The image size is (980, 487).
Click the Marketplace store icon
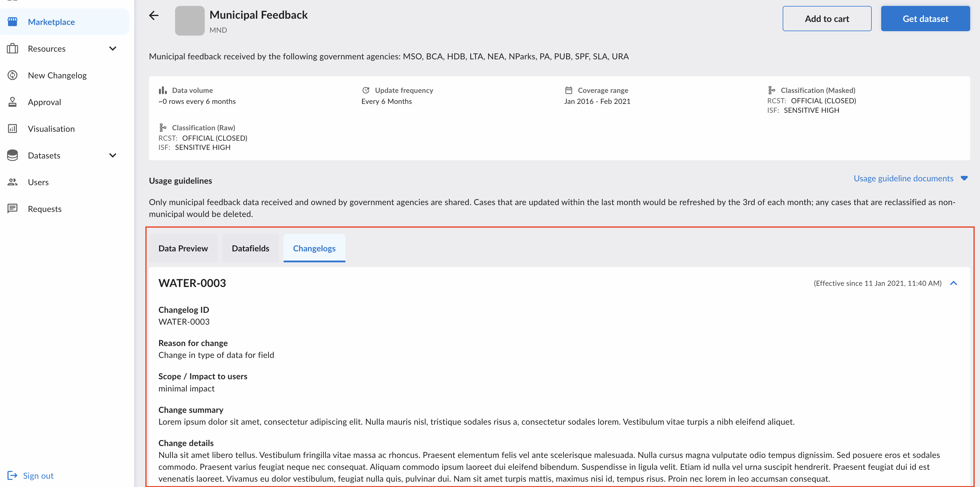point(12,22)
